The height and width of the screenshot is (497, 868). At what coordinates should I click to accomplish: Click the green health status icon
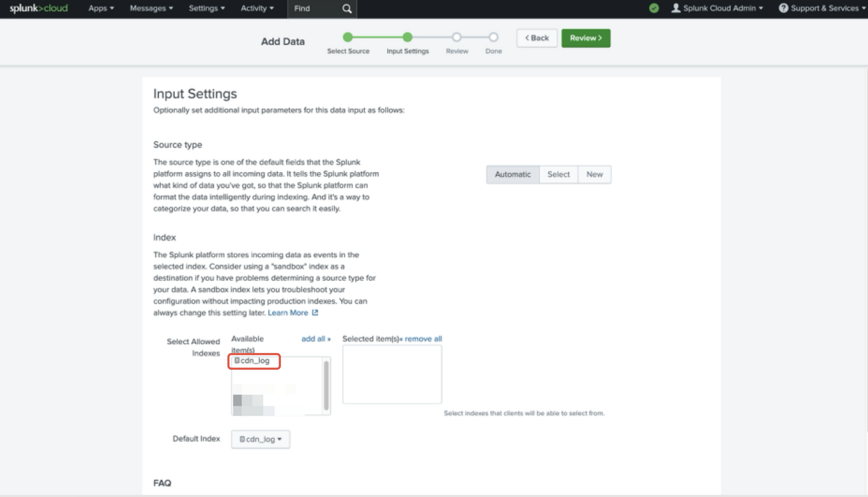click(654, 8)
